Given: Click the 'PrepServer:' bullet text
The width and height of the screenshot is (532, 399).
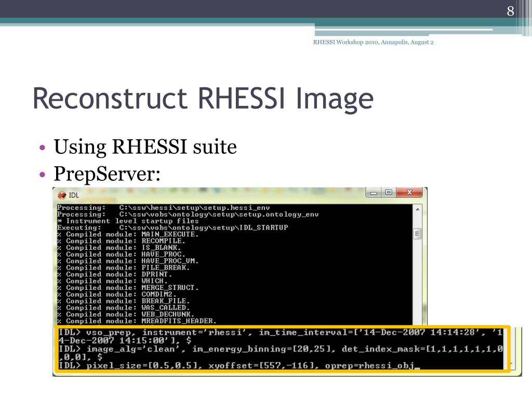Looking at the screenshot, I should pos(107,174).
